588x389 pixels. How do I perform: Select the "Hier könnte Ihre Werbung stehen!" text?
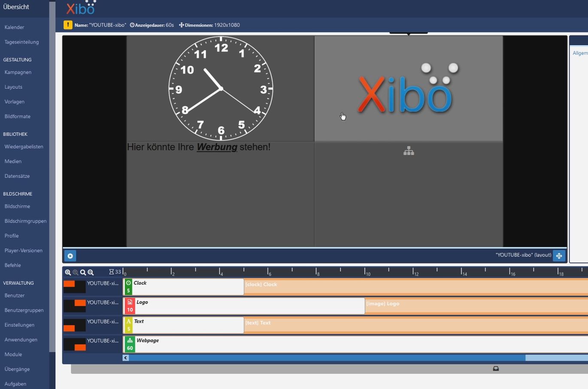pyautogui.click(x=199, y=147)
